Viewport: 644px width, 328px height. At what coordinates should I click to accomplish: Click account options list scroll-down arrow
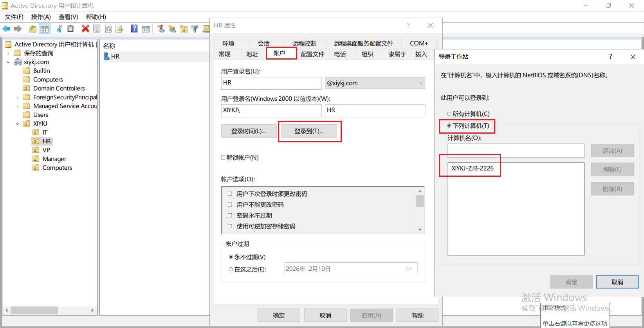pos(420,230)
